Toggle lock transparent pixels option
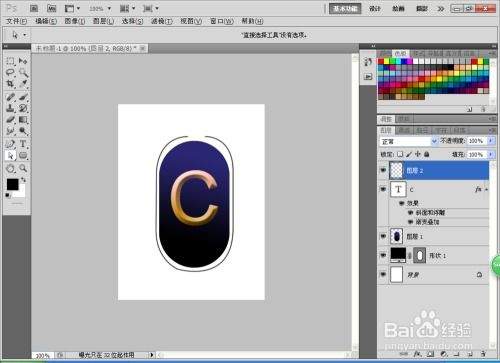Screen dimensions: 500x363 pyautogui.click(x=400, y=154)
